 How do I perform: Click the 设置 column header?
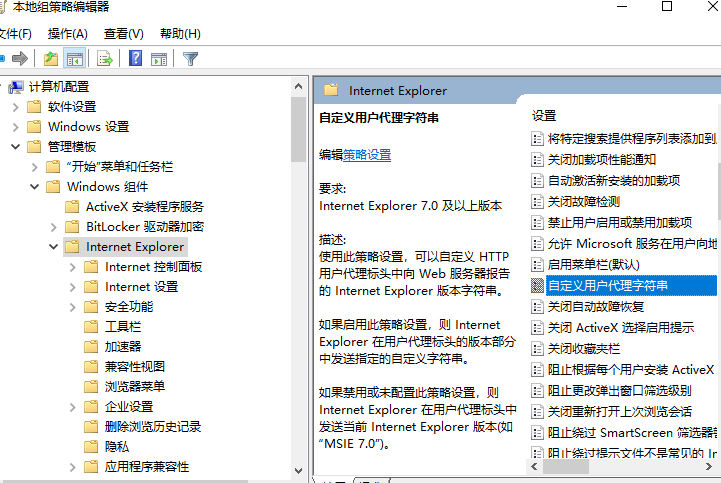click(x=544, y=116)
